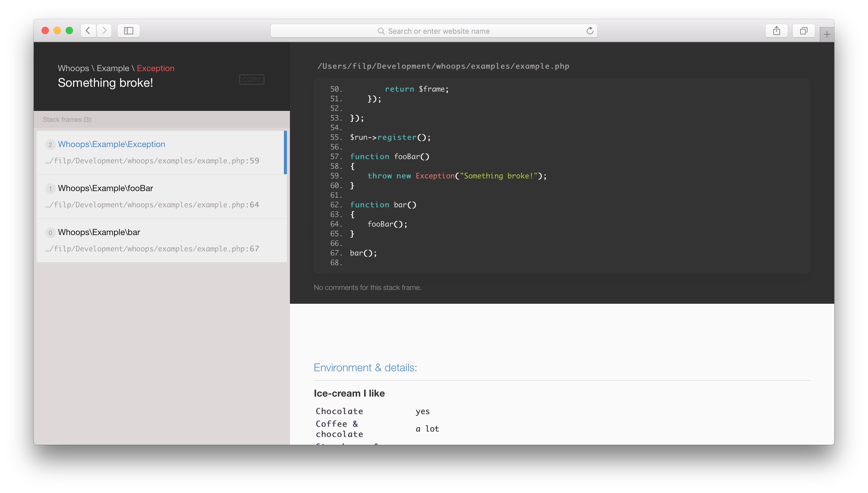Viewport: 868px width, 493px height.
Task: Click code line 50 return $frame;
Action: point(417,89)
